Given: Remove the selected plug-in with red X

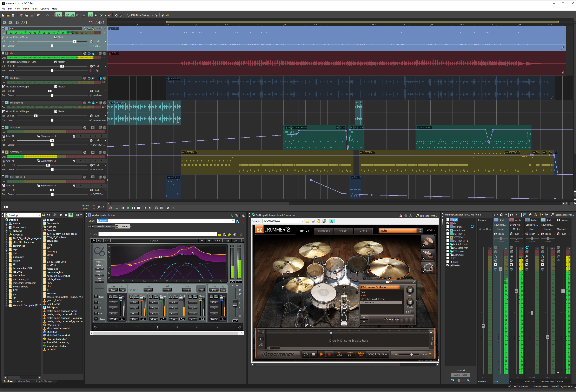Looking at the screenshot, I should coord(243,221).
